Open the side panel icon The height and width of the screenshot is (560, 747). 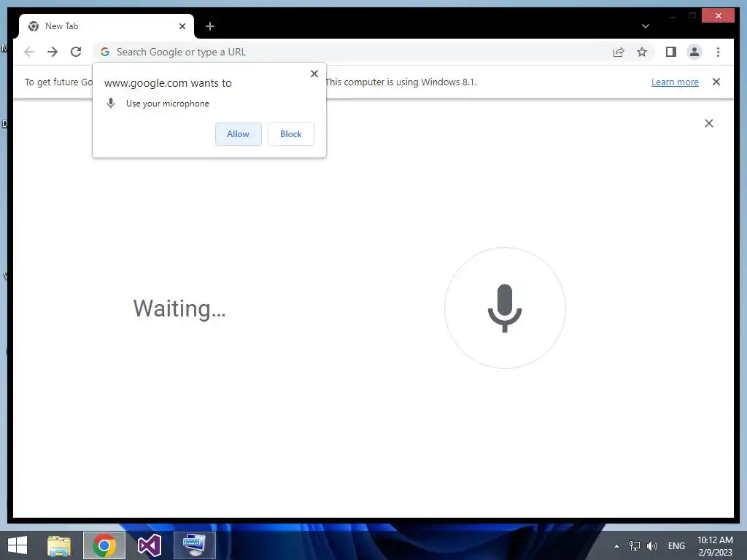pyautogui.click(x=671, y=52)
